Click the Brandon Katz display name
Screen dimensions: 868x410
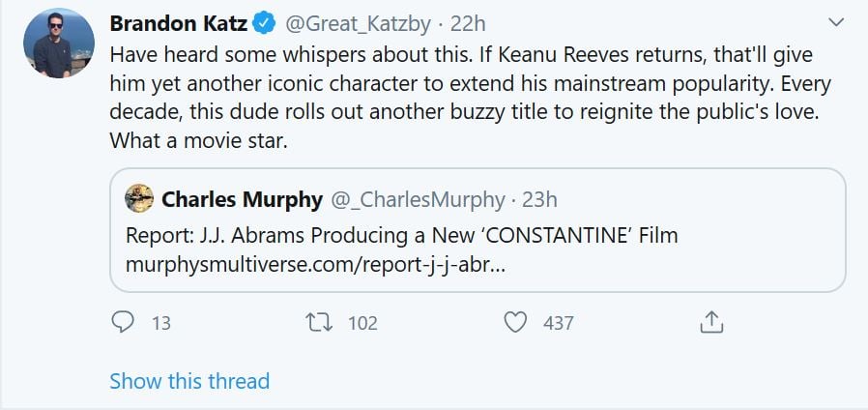coord(178,22)
